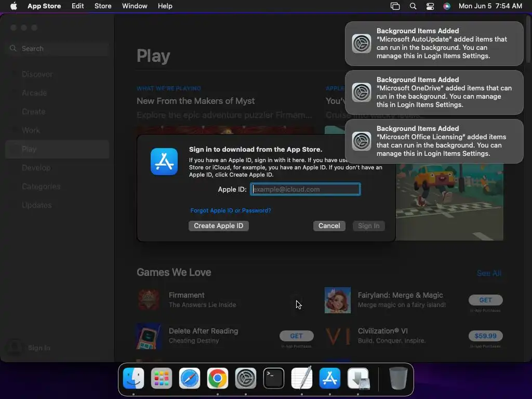The width and height of the screenshot is (532, 399).
Task: Click the account avatar icon in sidebar
Action: [x=15, y=348]
